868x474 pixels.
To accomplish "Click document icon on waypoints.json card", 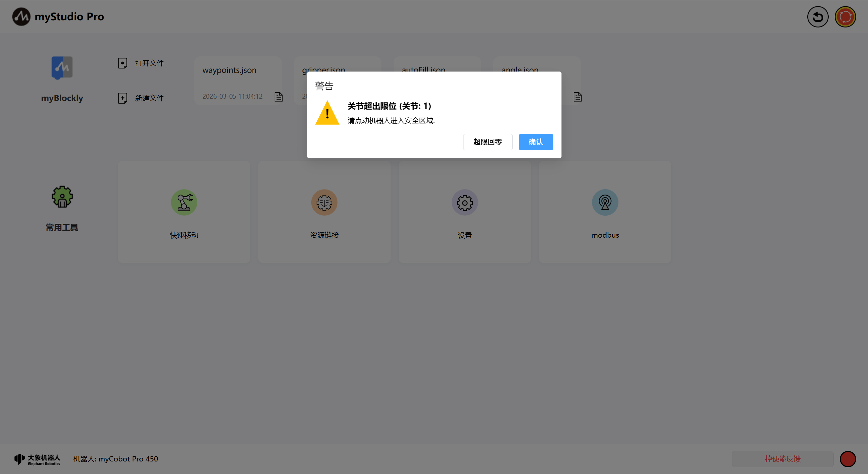I will tap(279, 97).
